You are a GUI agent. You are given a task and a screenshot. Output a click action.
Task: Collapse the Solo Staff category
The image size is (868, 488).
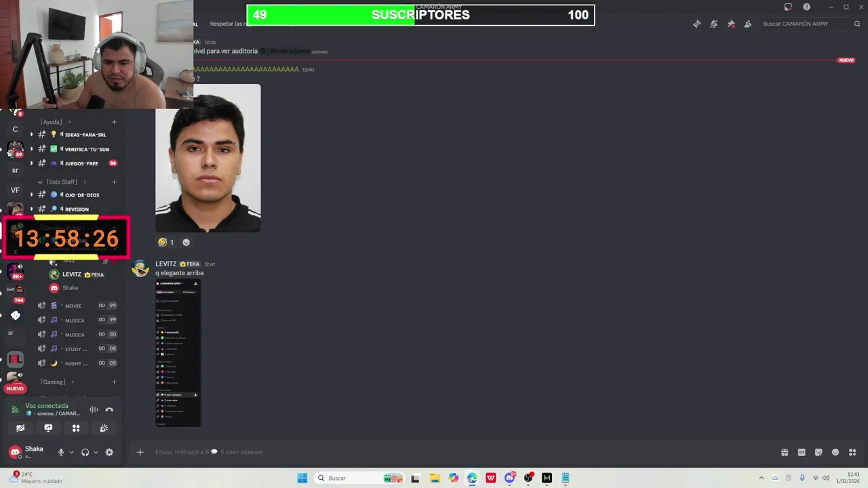tap(61, 182)
